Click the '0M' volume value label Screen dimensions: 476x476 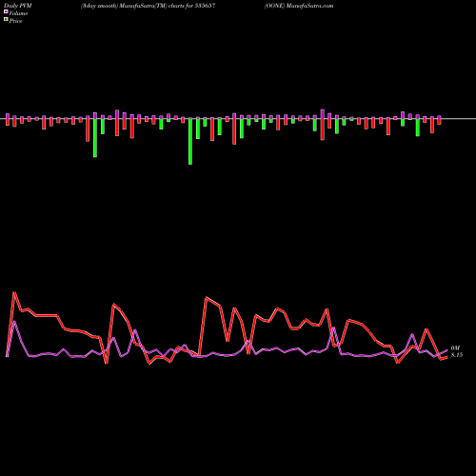455,348
